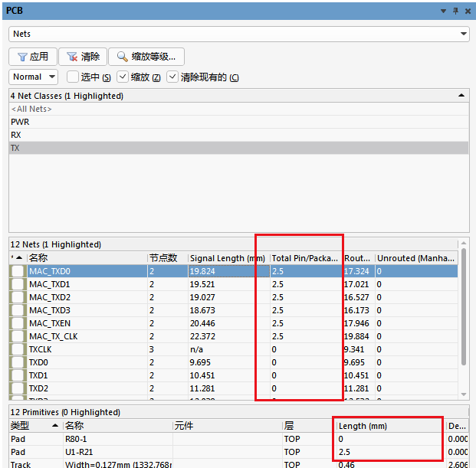Sort primitives by Length (mm) header
Viewport: 476px width, 468px height.
coord(391,426)
